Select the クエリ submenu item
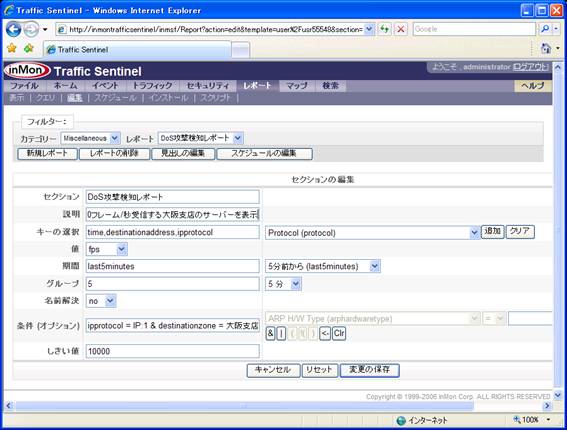Screen dimensions: 567x430 45,98
